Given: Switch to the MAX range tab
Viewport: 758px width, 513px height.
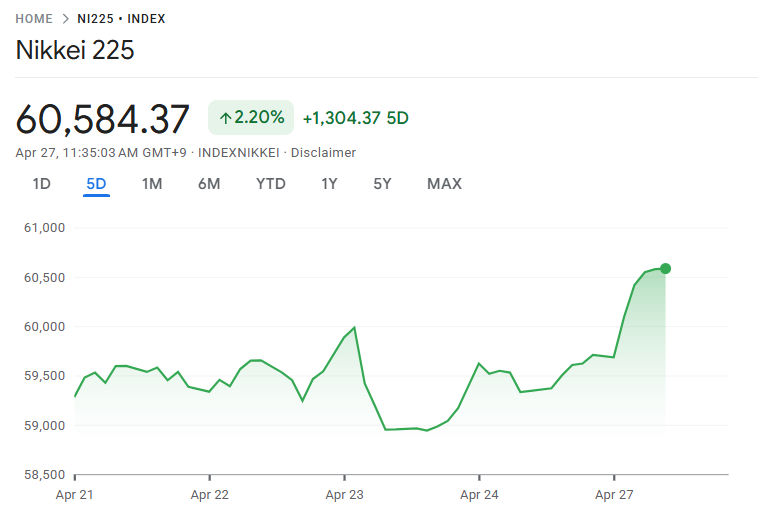Looking at the screenshot, I should 444,184.
